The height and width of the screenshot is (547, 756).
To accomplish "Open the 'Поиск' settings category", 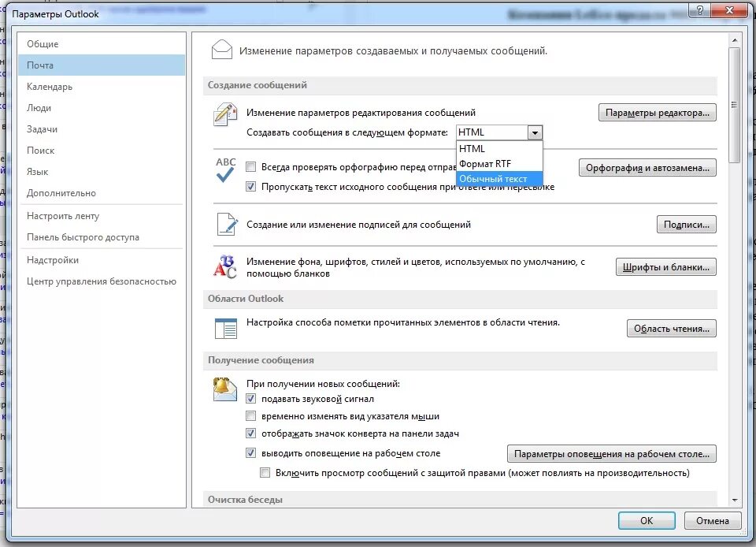I will pos(102,150).
